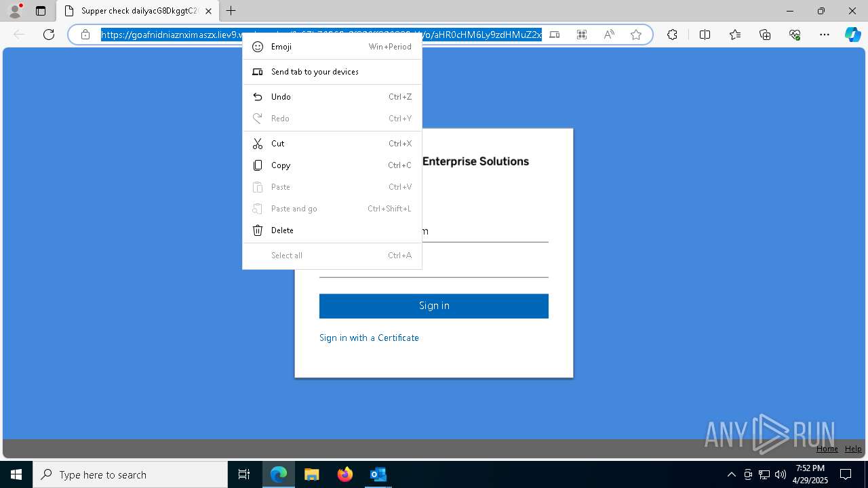
Task: Add this page to favorites star
Action: 636,35
